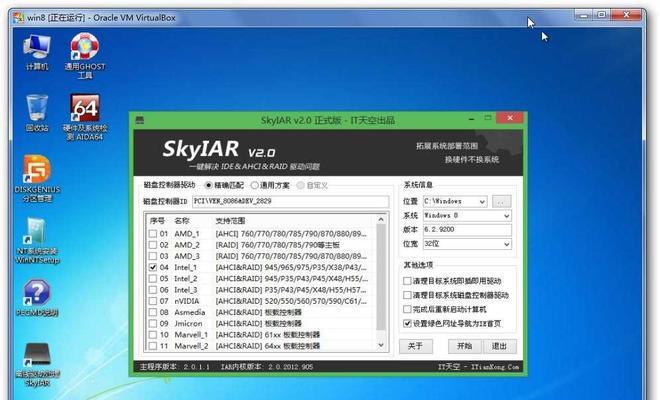The width and height of the screenshot is (660, 400).
Task: Check the 02 AMD_2 driver checkbox
Action: coord(153,245)
